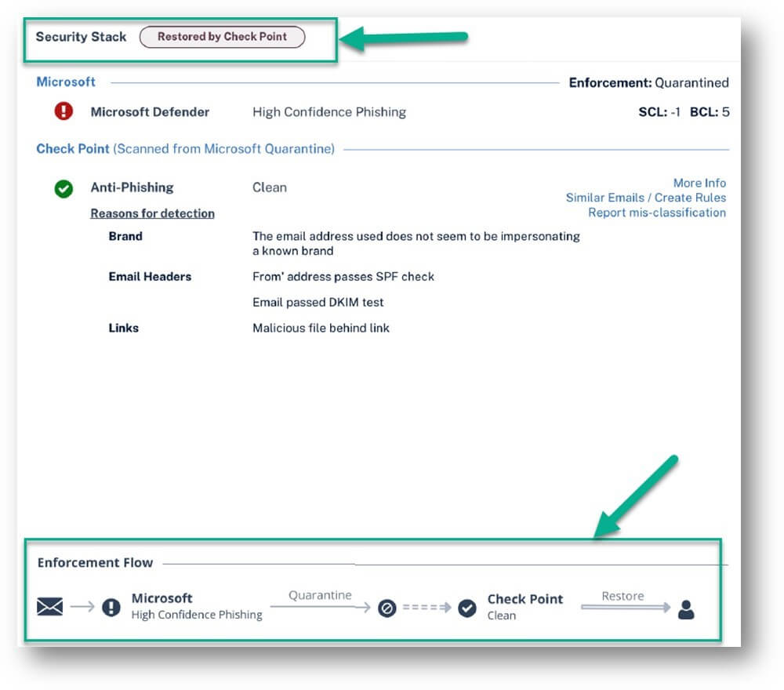
Task: Click Microsoft label in Enforcement Flow
Action: pyautogui.click(x=162, y=598)
